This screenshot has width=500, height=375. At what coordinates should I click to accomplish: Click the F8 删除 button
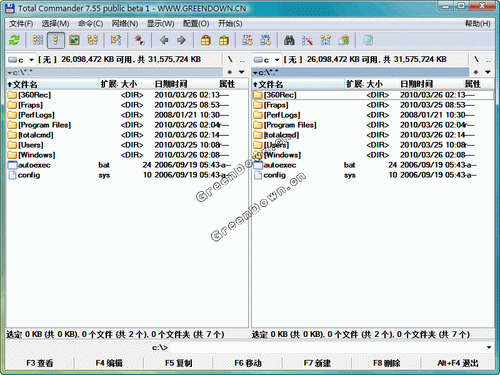click(387, 363)
